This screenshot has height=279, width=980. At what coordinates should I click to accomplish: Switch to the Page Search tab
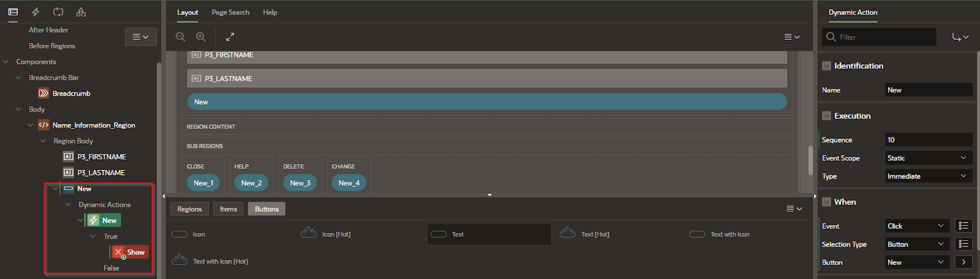pos(230,12)
